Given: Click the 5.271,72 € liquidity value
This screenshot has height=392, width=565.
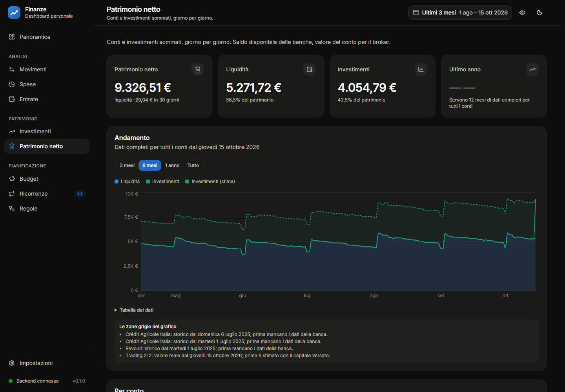Looking at the screenshot, I should pos(254,87).
